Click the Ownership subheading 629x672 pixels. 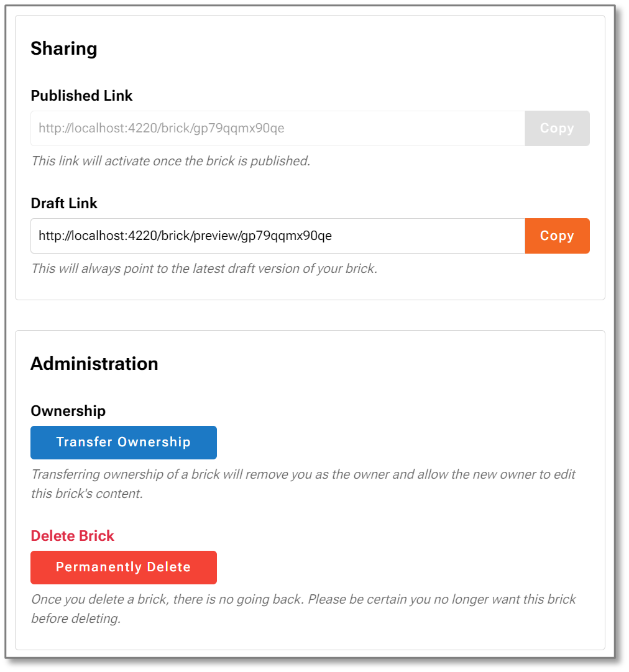point(68,411)
